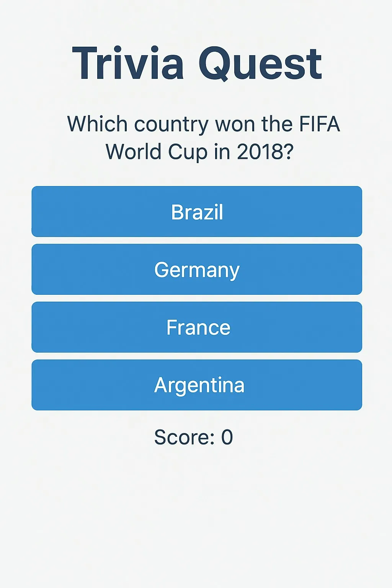Submit Argentina as your guess
Image resolution: width=392 pixels, height=588 pixels.
pyautogui.click(x=197, y=385)
